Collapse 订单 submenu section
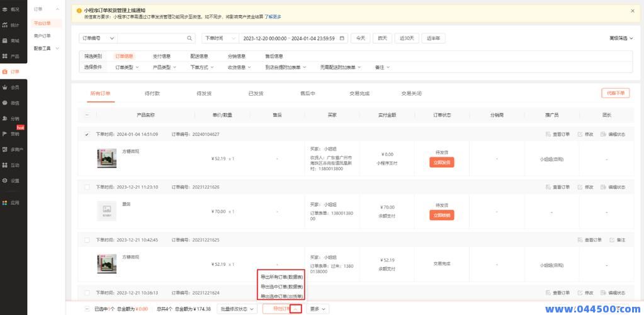The width and height of the screenshot is (644, 315). [47, 9]
